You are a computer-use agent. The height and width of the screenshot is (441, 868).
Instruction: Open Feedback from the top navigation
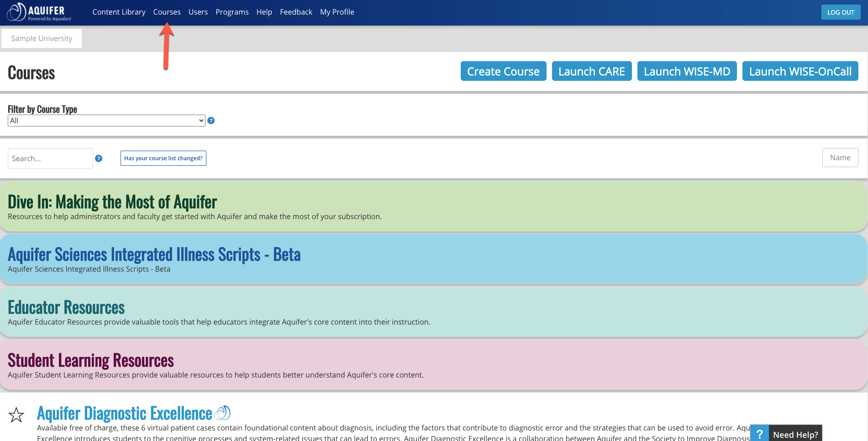[x=296, y=12]
